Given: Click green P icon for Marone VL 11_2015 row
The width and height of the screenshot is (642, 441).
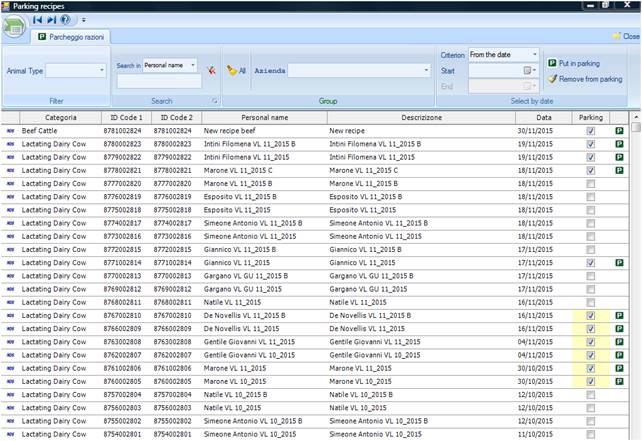Looking at the screenshot, I should coord(619,368).
